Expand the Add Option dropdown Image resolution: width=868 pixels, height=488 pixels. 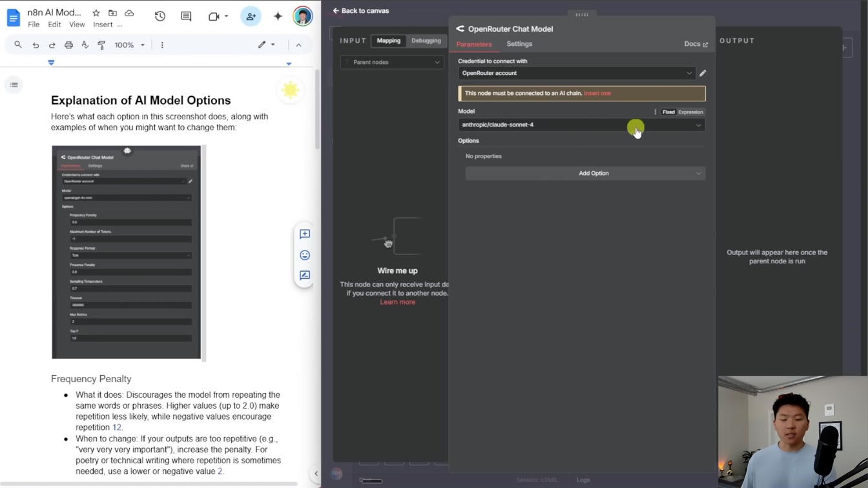(585, 173)
